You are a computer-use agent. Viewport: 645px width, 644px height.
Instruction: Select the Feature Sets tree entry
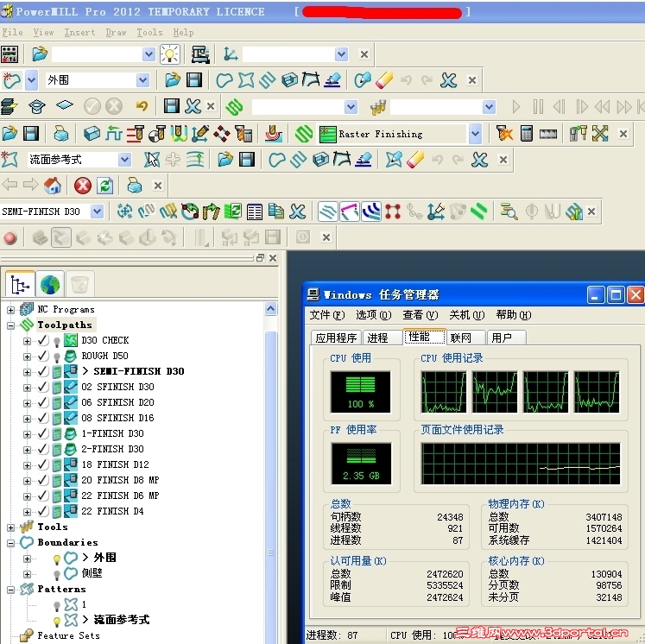pyautogui.click(x=68, y=635)
